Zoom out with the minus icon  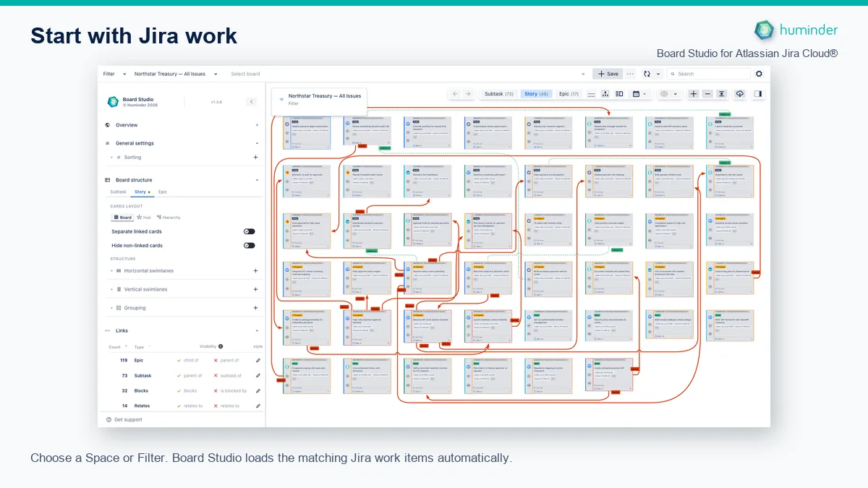[x=707, y=94]
